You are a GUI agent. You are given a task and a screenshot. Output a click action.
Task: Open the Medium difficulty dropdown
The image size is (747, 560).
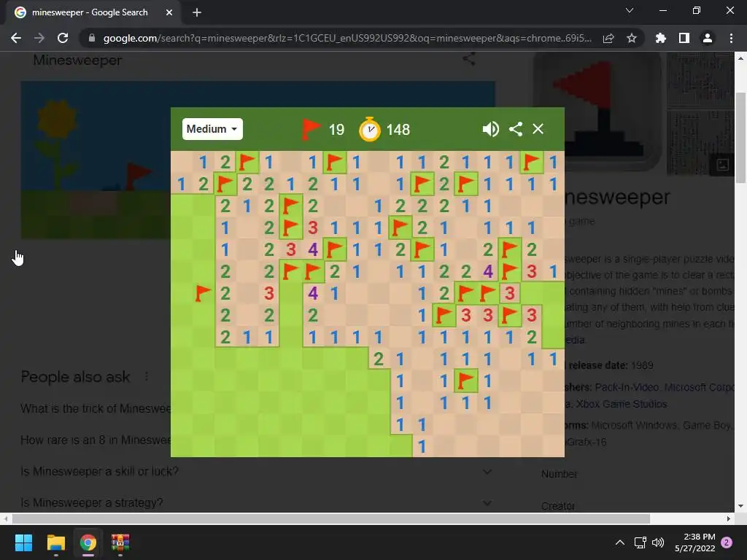(212, 129)
